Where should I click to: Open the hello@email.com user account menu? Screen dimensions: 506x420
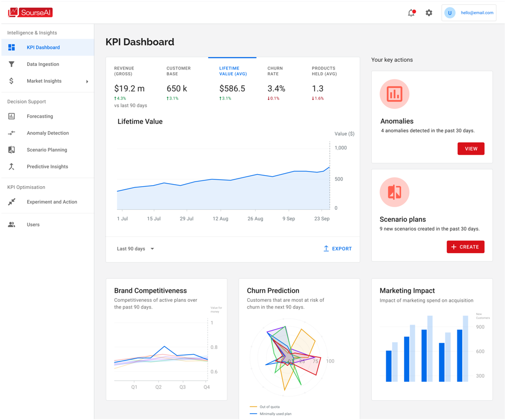tap(468, 13)
